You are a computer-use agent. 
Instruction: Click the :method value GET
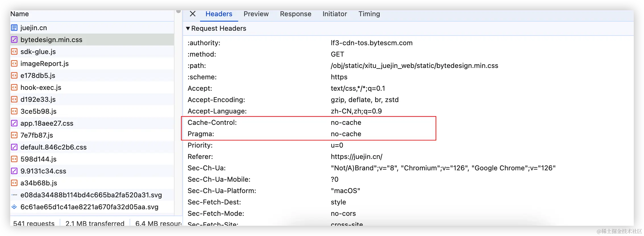click(x=337, y=54)
